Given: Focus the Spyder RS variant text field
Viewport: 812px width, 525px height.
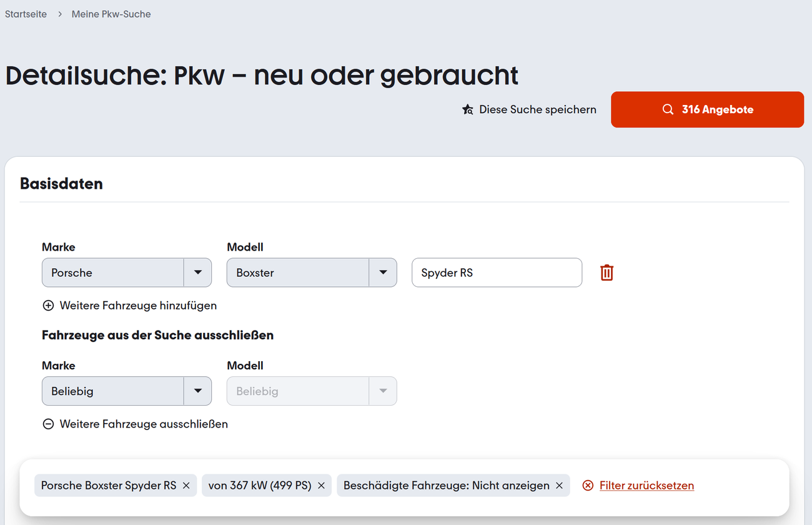Looking at the screenshot, I should point(497,272).
